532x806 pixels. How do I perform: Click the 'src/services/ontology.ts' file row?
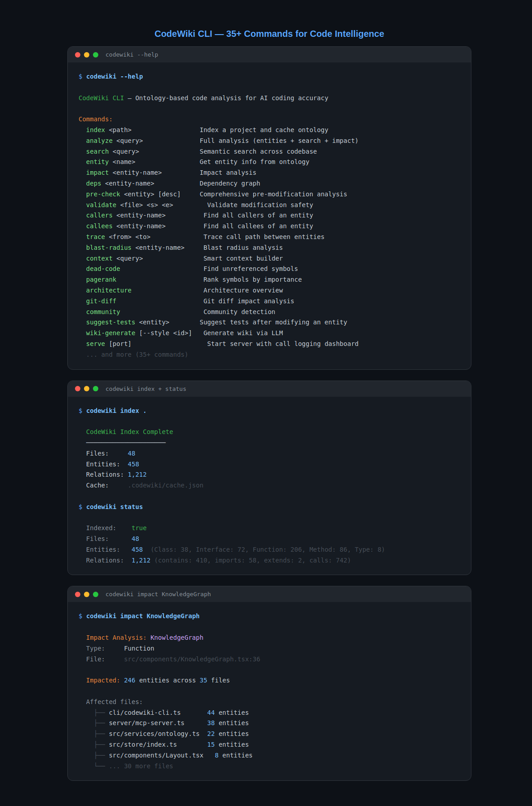coord(171,734)
